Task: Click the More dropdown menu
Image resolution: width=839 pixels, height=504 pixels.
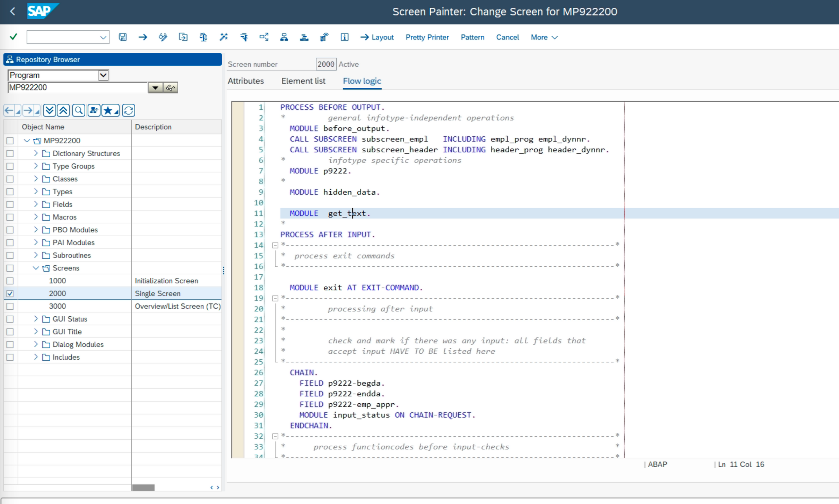Action: (x=542, y=37)
